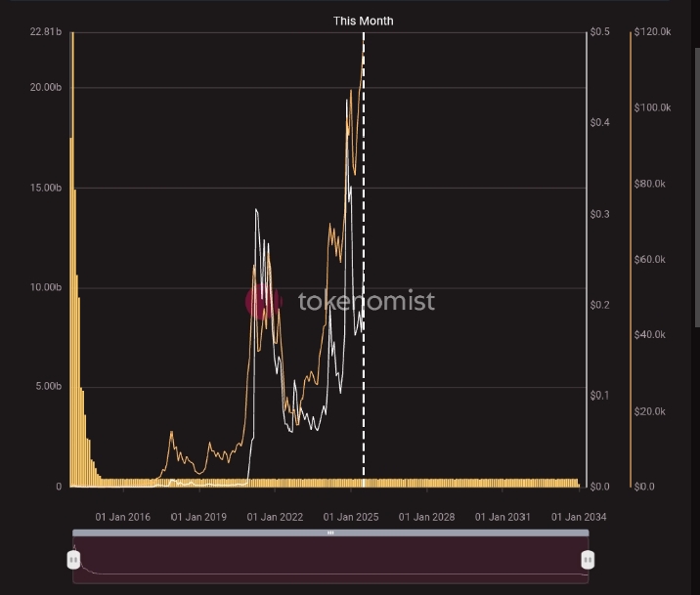The image size is (700, 595).
Task: Click inside the maroon range selector preview area
Action: pyautogui.click(x=330, y=562)
